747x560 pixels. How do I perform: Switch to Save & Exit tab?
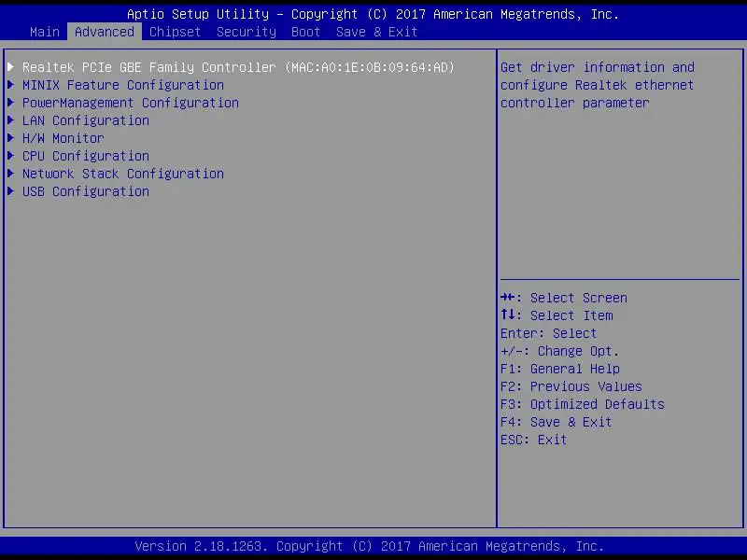[x=376, y=32]
